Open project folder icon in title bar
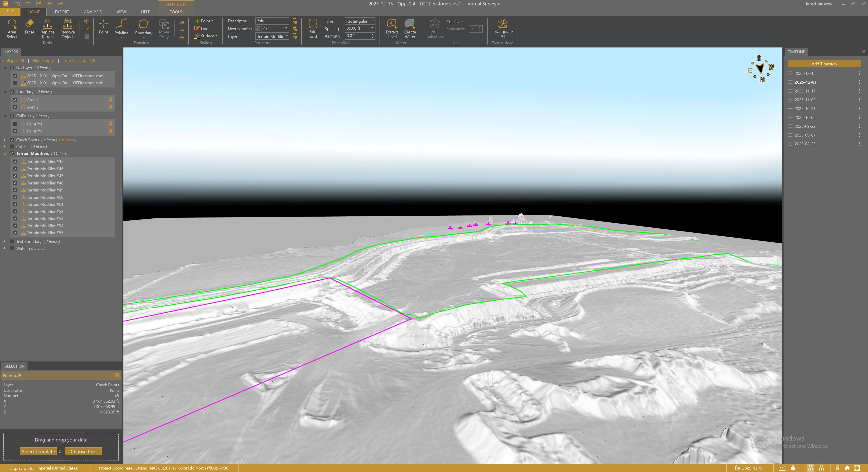This screenshot has height=472, width=868. (x=28, y=4)
